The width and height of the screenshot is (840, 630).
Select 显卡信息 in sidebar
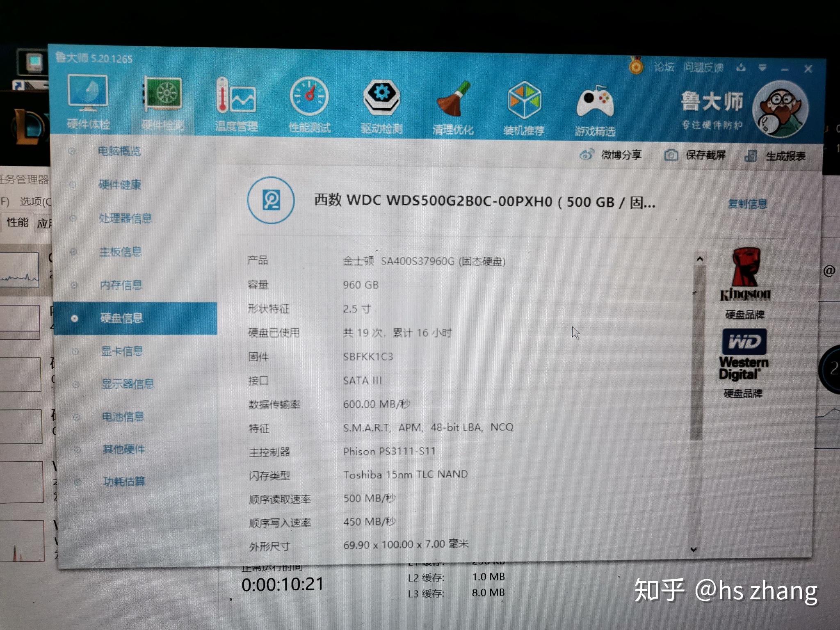(x=122, y=351)
